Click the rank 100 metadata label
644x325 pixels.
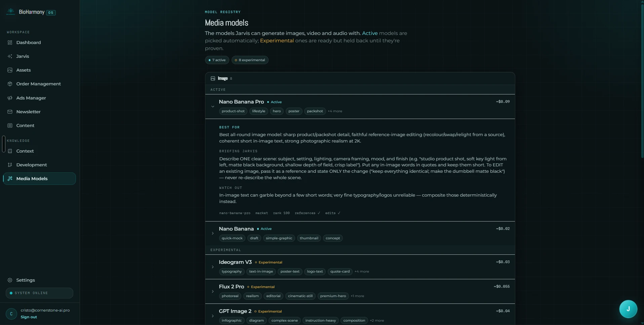281,213
